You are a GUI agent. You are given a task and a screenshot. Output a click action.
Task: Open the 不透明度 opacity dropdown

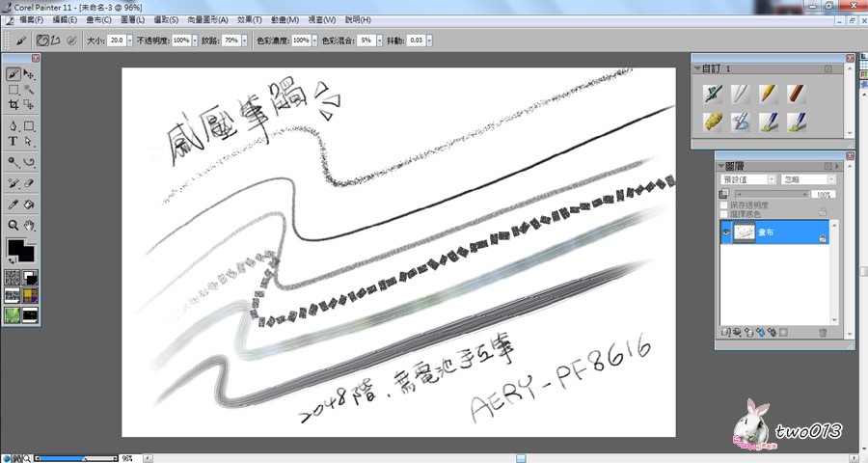[x=195, y=41]
